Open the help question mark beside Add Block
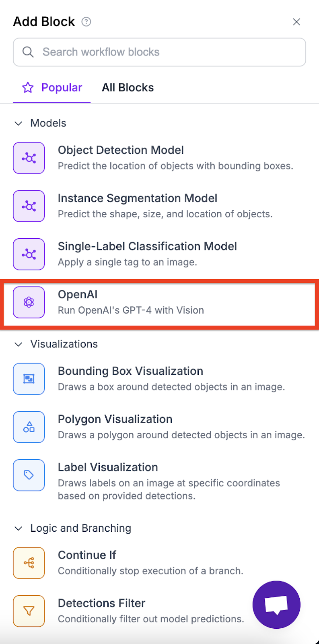This screenshot has height=644, width=319. pyautogui.click(x=86, y=22)
